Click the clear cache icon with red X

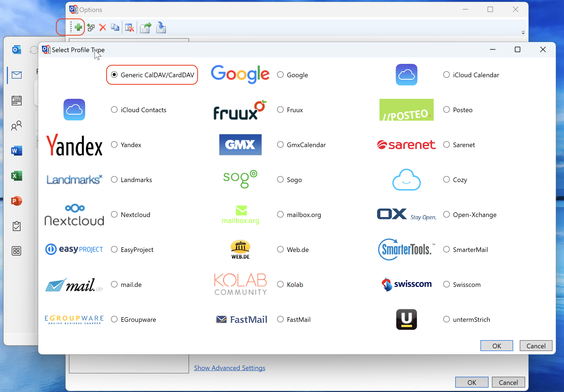coord(129,28)
